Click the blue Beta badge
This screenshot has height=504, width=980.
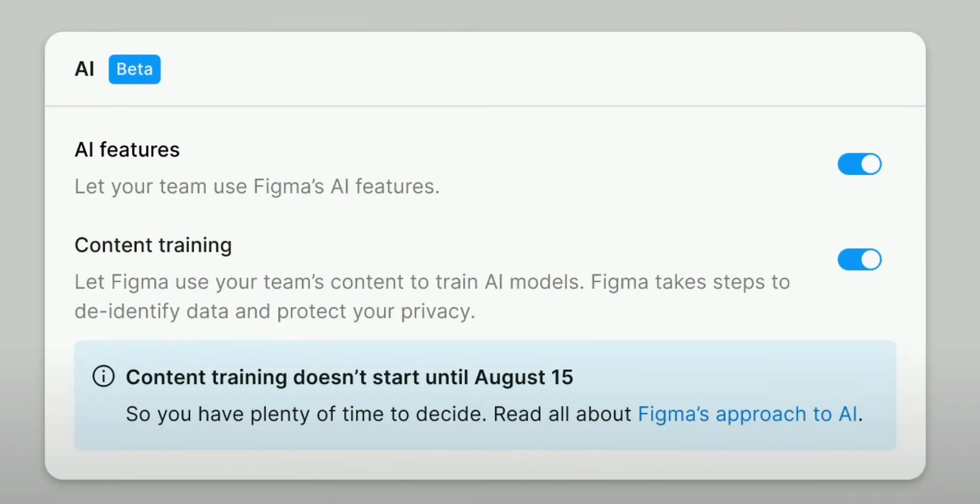point(134,69)
